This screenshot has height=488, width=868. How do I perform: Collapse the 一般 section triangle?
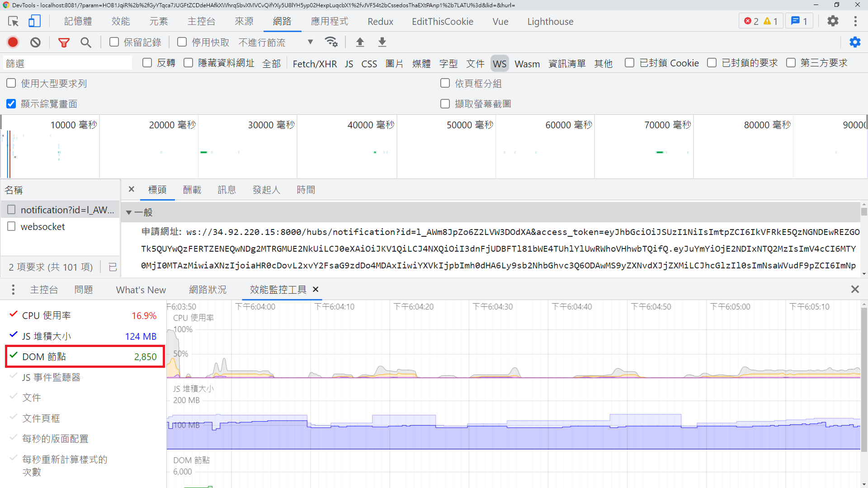(129, 212)
